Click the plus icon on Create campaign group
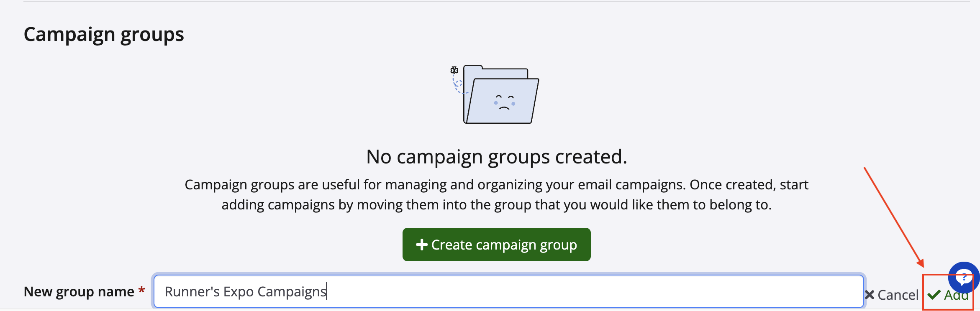 pos(421,245)
